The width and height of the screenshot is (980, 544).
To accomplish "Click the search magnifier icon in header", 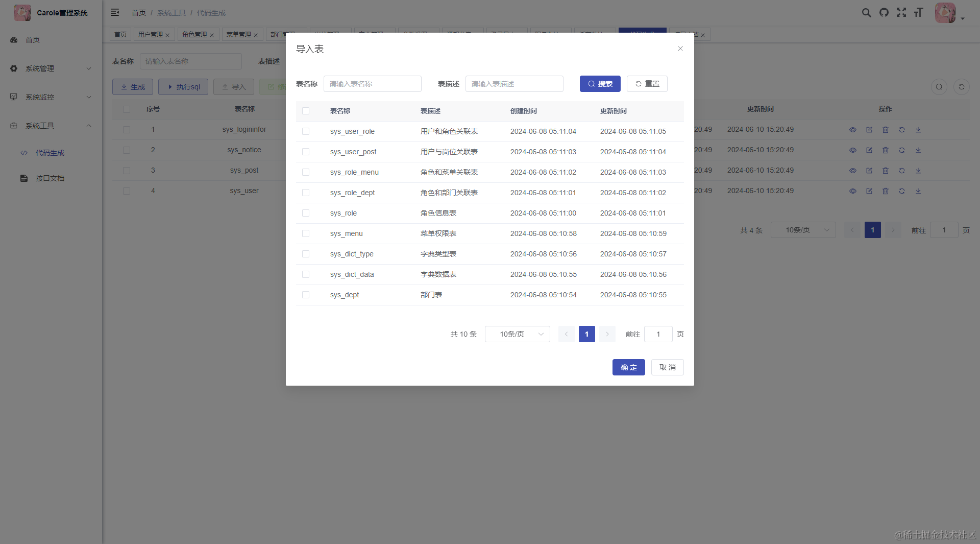I will pos(866,13).
